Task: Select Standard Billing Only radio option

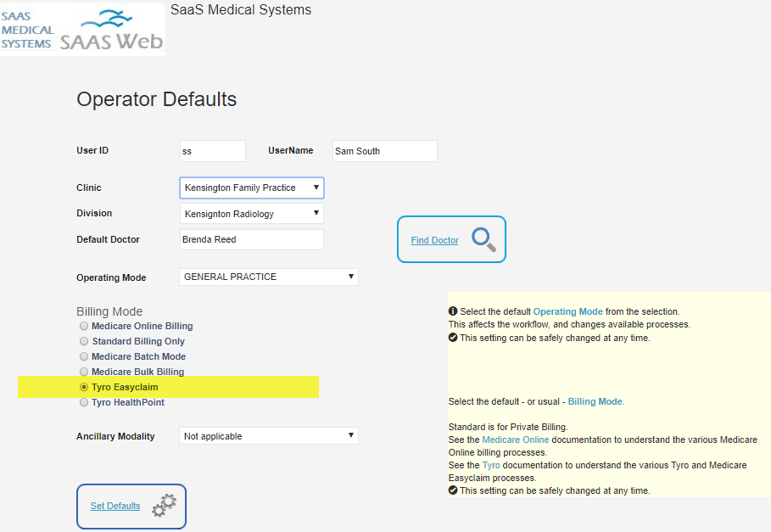Action: coord(84,341)
